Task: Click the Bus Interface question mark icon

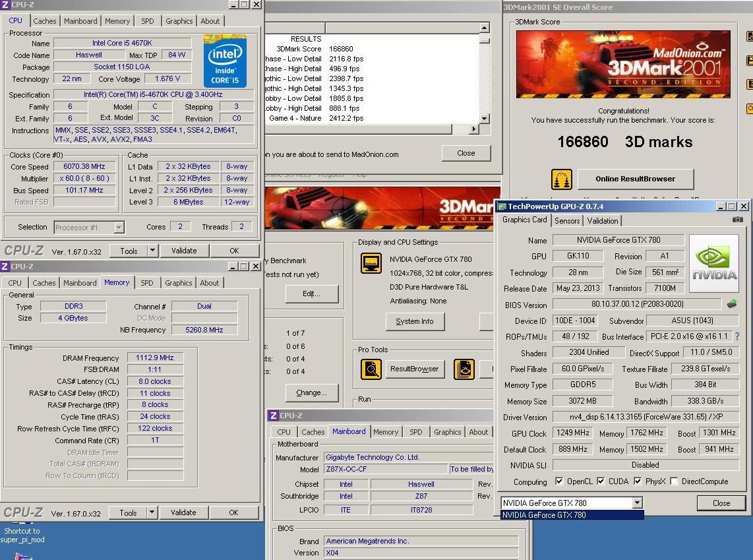Action: tap(737, 336)
